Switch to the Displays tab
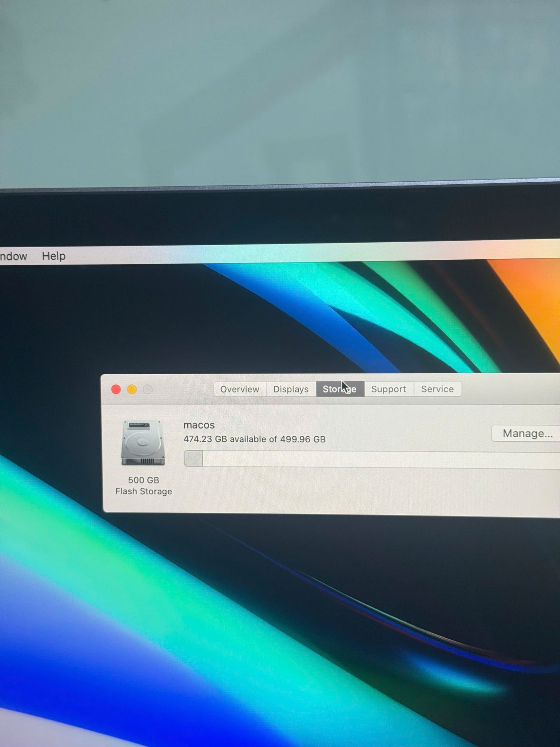Viewport: 560px width, 747px height. (x=291, y=389)
